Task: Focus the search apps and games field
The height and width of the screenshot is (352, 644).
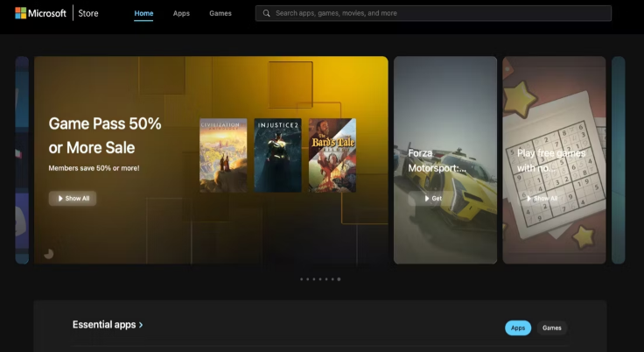Action: (433, 13)
